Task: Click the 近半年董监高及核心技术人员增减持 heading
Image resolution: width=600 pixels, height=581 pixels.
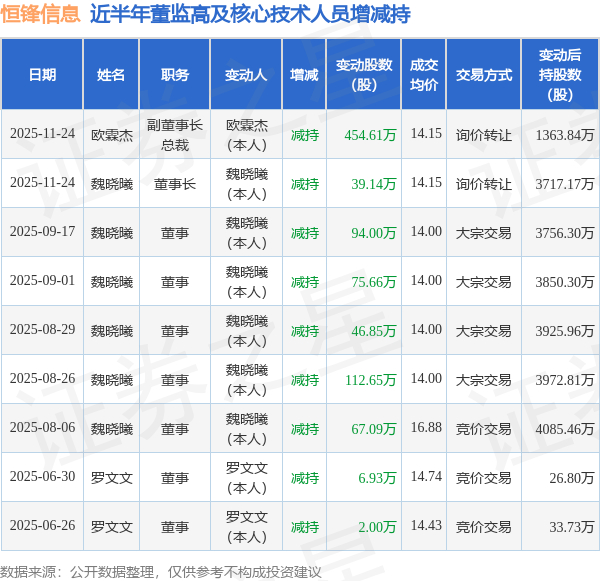Action: click(250, 14)
